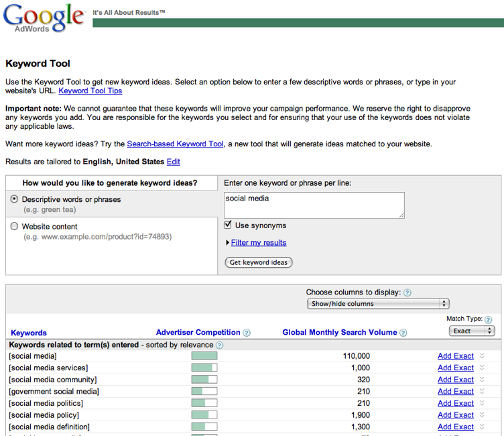The image size is (504, 436).
Task: Click the Get keyword ideas button
Action: pos(259,262)
